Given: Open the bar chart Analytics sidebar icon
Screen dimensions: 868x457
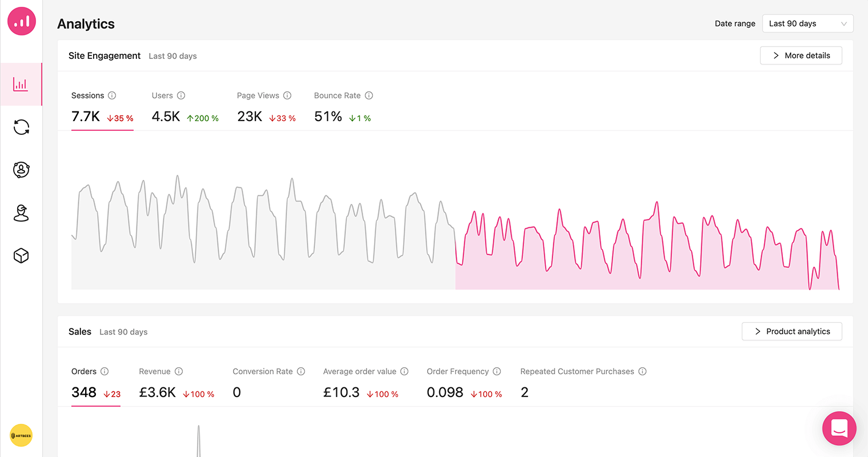Looking at the screenshot, I should coord(21,85).
